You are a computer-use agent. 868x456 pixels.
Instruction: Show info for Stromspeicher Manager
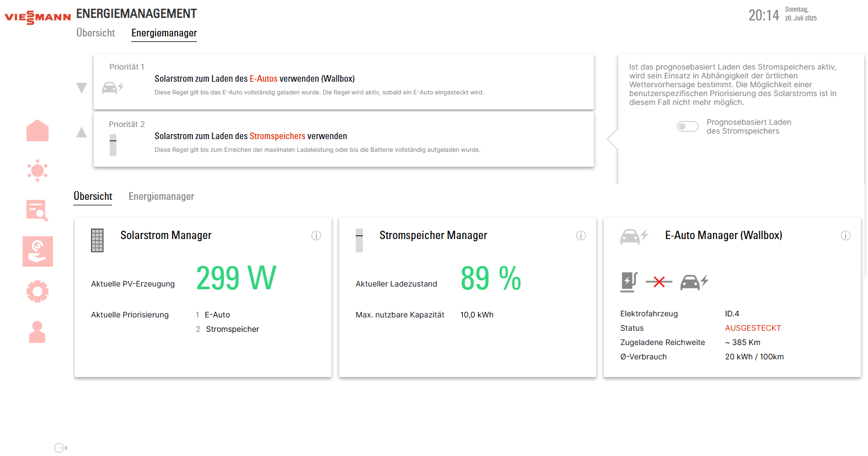(x=581, y=236)
